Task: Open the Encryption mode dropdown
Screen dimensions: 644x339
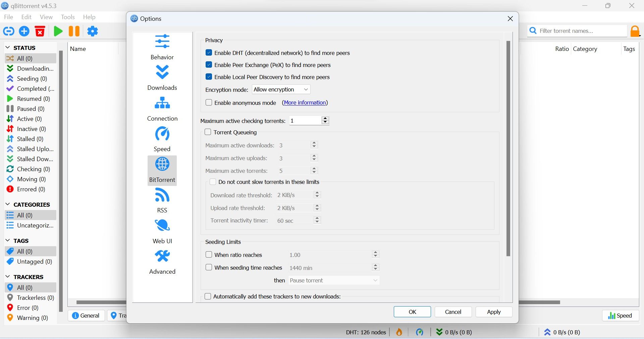Action: pyautogui.click(x=281, y=89)
